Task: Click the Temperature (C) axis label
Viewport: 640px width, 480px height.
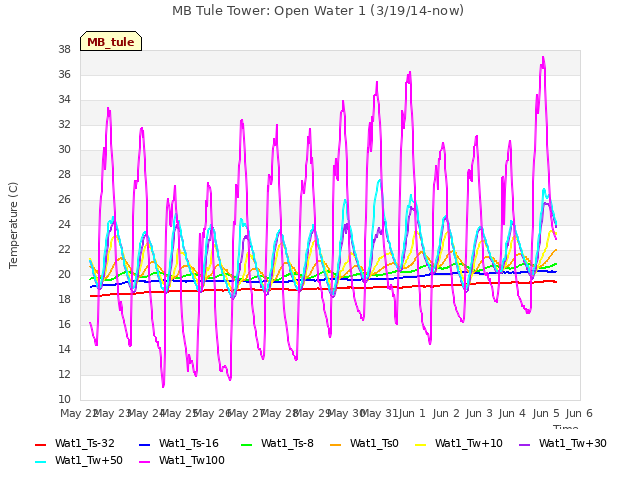Action: click(x=13, y=225)
